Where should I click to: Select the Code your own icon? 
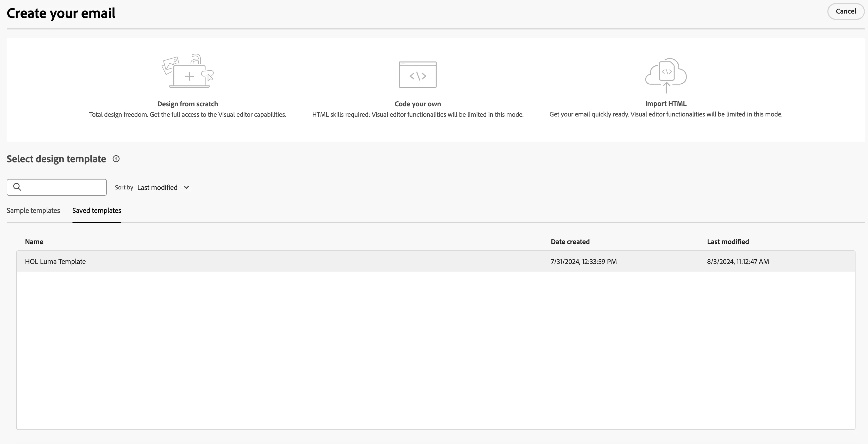coord(418,75)
